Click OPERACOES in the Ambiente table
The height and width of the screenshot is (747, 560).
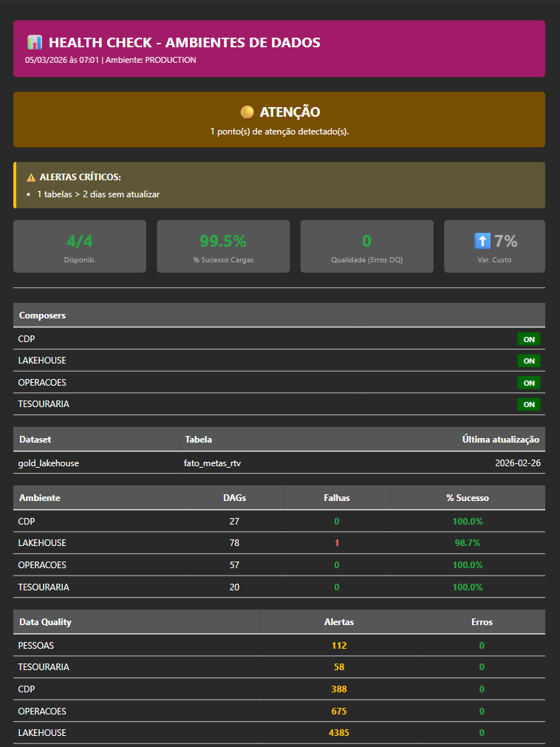(42, 565)
